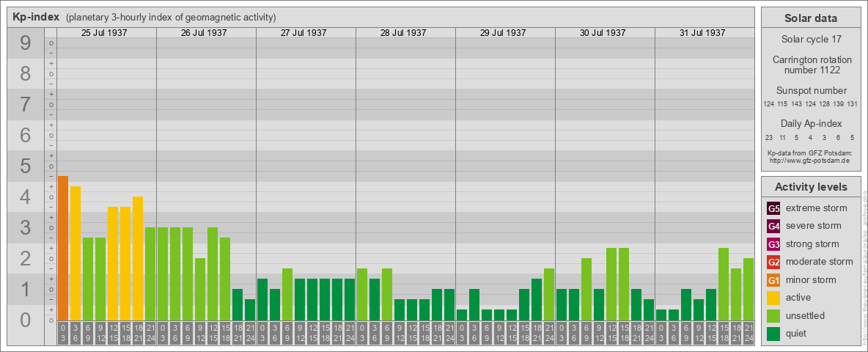Viewport: 868px width, 352px height.
Task: Click the 30 Jul 6-9h light green bar
Action: click(x=586, y=289)
